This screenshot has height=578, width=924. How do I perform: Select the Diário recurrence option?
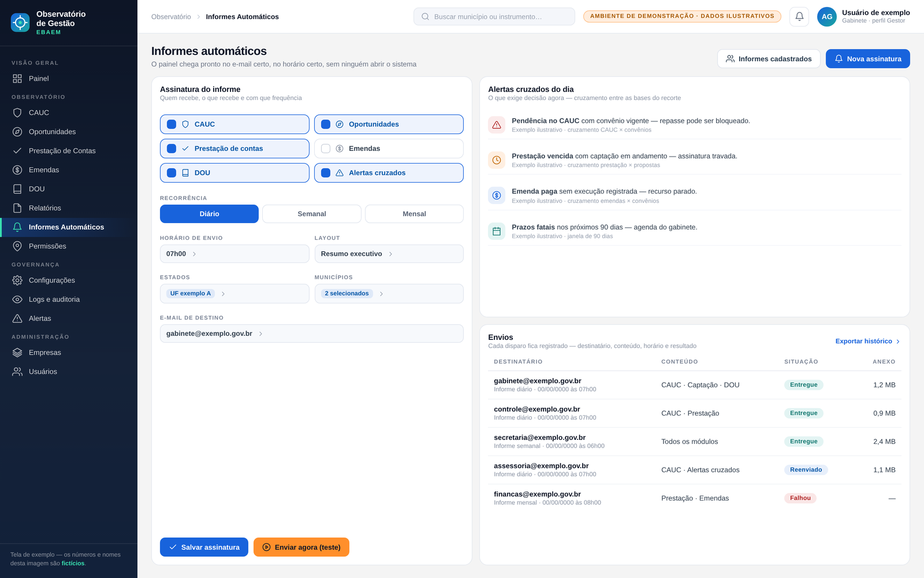(x=209, y=214)
